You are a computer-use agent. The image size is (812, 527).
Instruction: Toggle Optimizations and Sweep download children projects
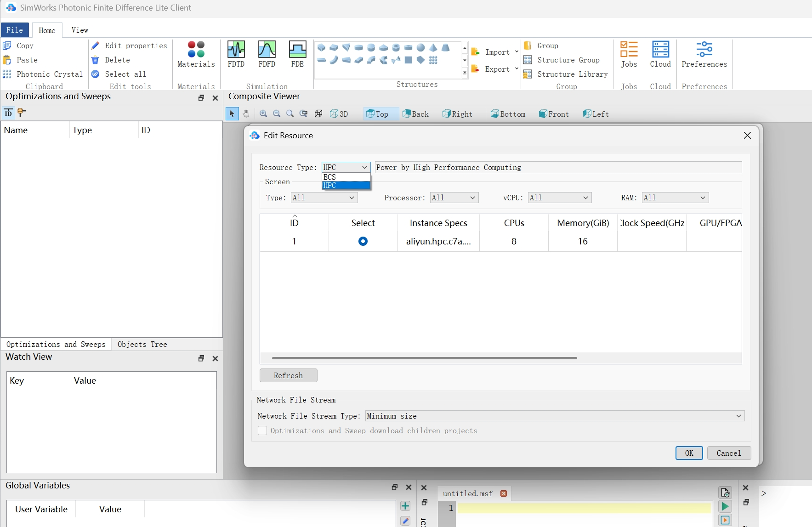262,431
